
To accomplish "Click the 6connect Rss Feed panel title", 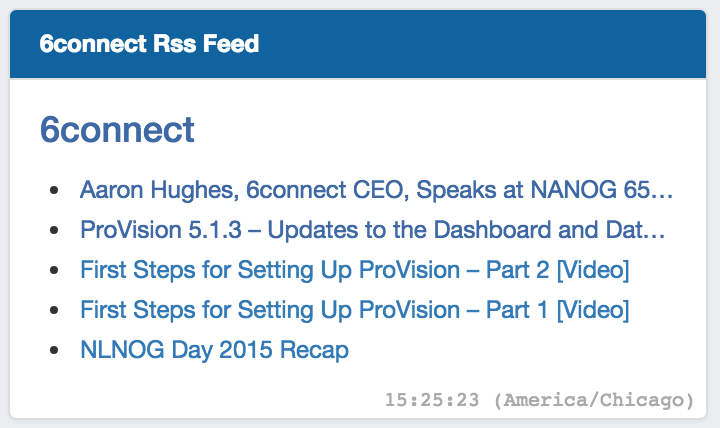I will click(x=149, y=44).
